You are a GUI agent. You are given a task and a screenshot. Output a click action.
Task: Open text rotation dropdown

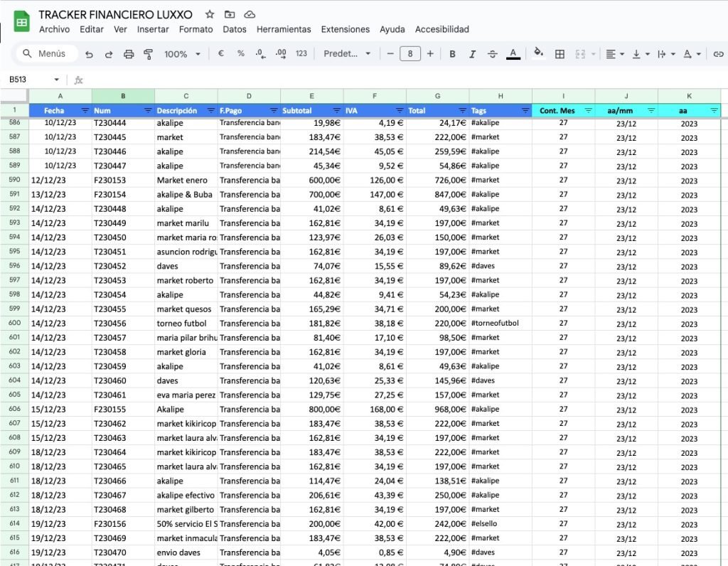pyautogui.click(x=692, y=54)
